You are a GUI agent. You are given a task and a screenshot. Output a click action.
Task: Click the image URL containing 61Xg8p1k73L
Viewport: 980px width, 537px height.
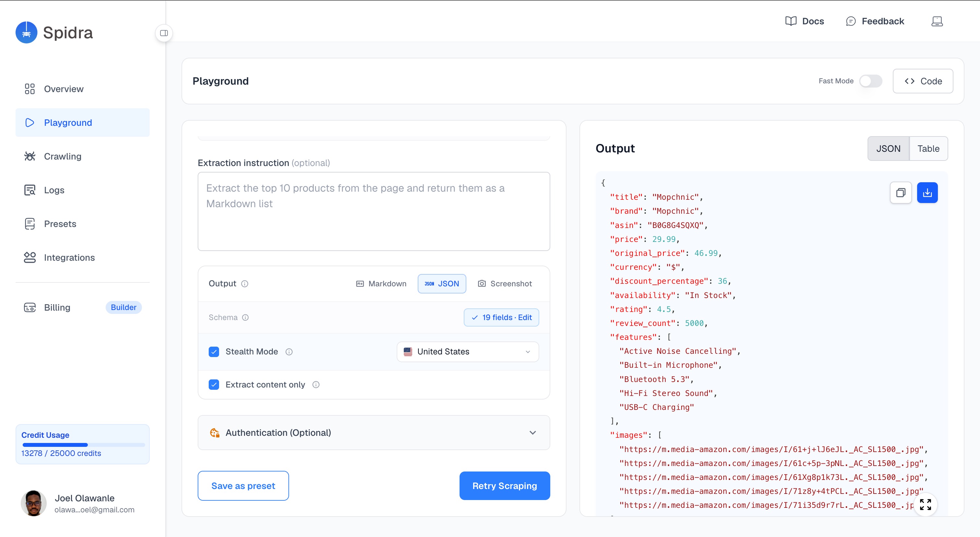[x=774, y=477]
